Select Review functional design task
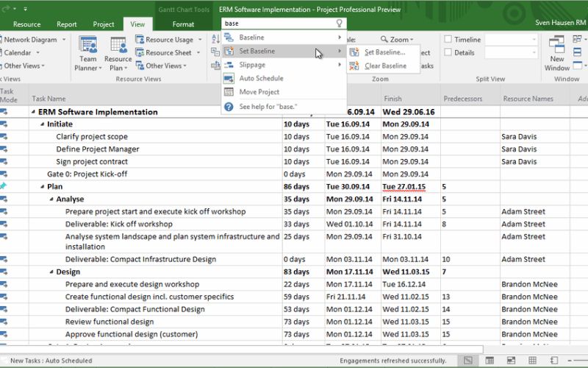 pyautogui.click(x=110, y=322)
